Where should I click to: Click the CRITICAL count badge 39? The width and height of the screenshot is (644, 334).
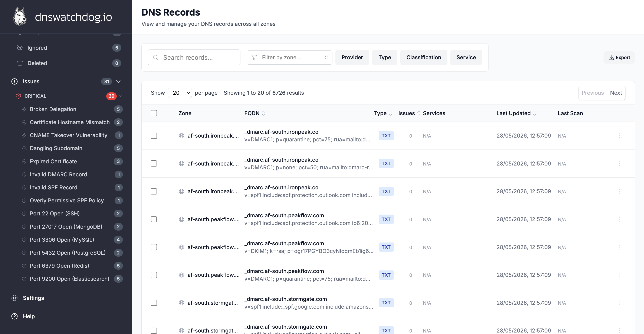coord(111,96)
